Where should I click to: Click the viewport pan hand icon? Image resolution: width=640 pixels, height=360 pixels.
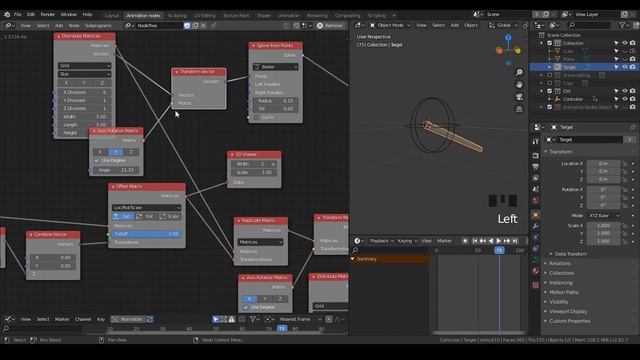click(519, 84)
